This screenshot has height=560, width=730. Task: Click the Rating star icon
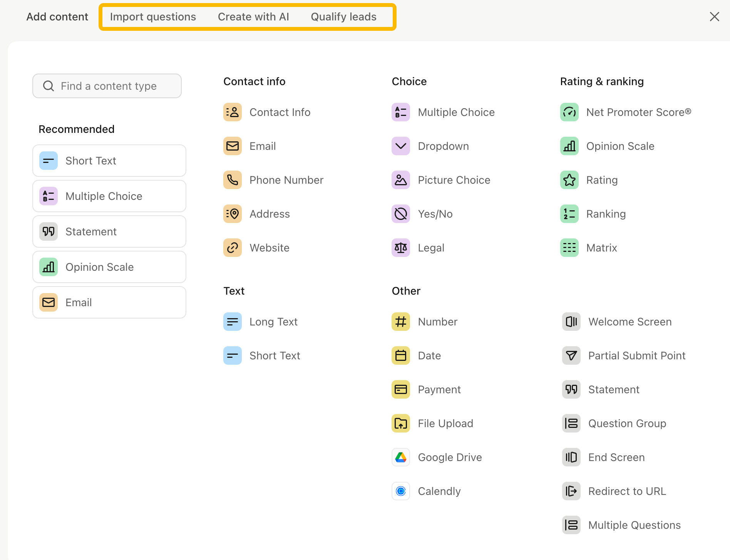tap(569, 180)
